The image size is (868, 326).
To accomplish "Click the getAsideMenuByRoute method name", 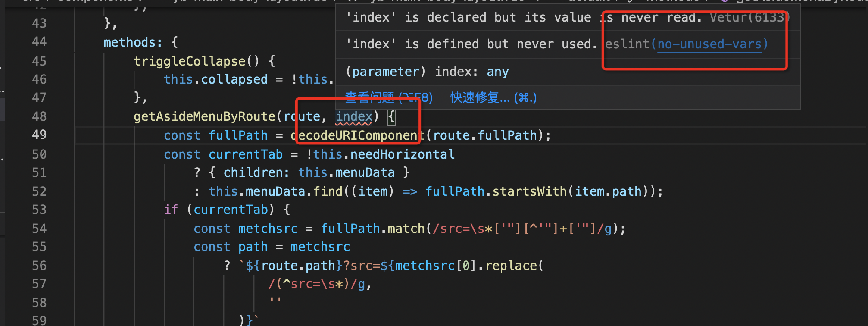I will [204, 116].
